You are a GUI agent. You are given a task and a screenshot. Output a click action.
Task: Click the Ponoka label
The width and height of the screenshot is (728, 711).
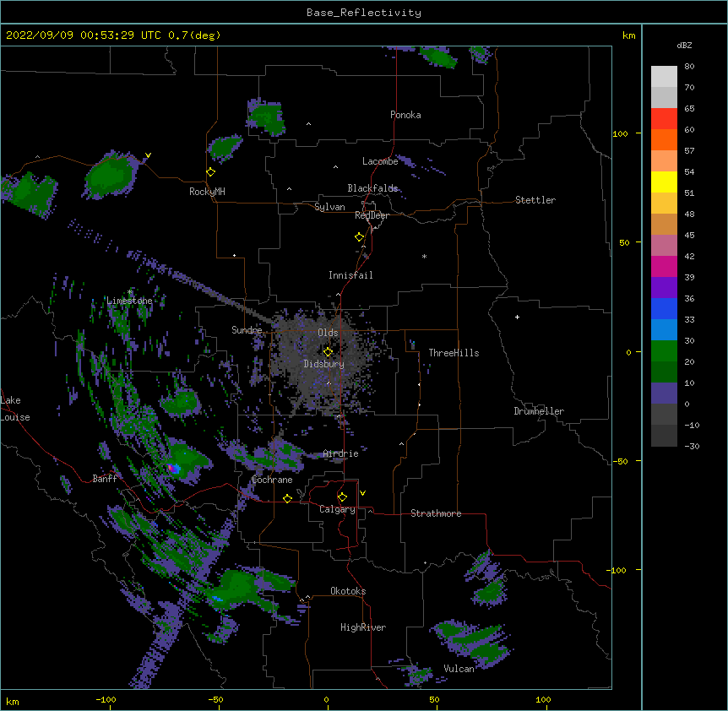coord(405,115)
